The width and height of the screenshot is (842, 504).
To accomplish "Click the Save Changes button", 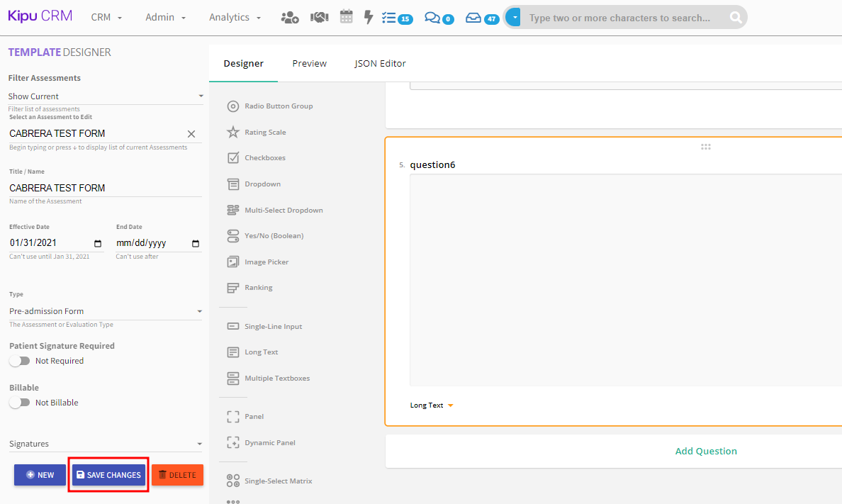I will point(108,475).
